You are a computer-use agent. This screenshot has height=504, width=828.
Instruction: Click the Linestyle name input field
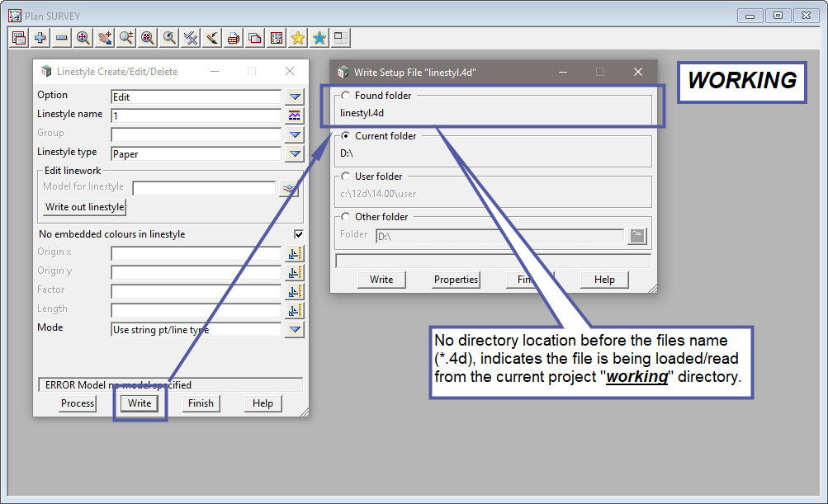point(196,116)
